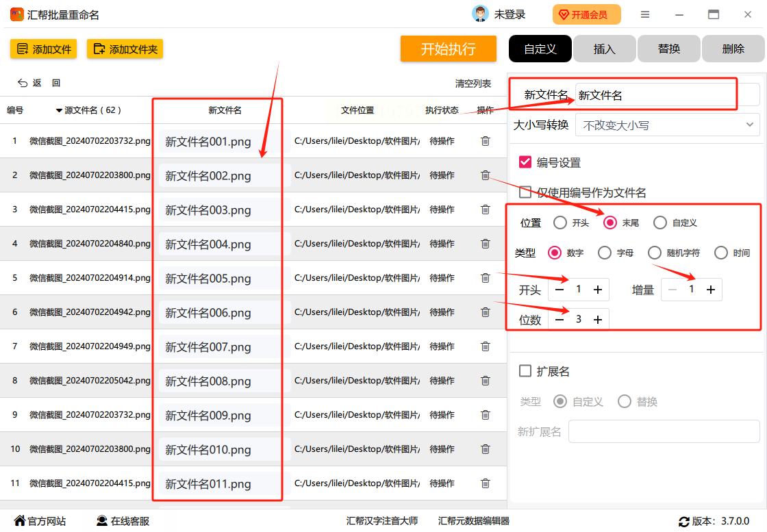Increase the 增量 increment value
Screen dimensions: 767x532
[711, 290]
